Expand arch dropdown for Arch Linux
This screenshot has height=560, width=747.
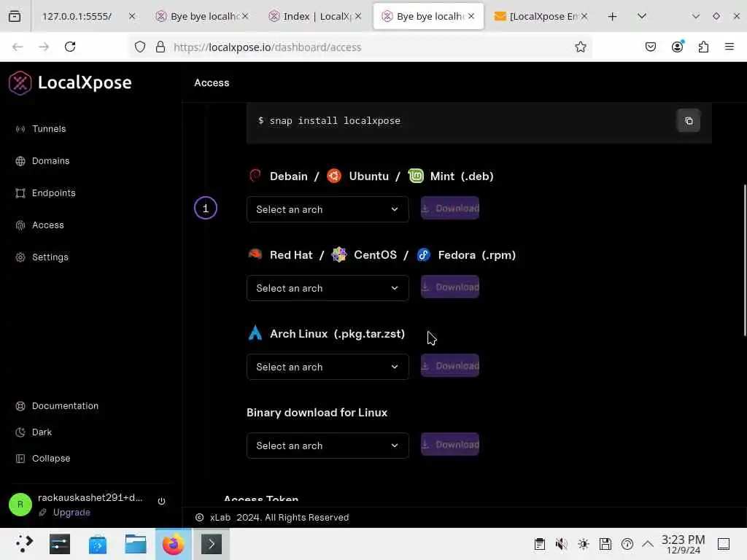[328, 367]
